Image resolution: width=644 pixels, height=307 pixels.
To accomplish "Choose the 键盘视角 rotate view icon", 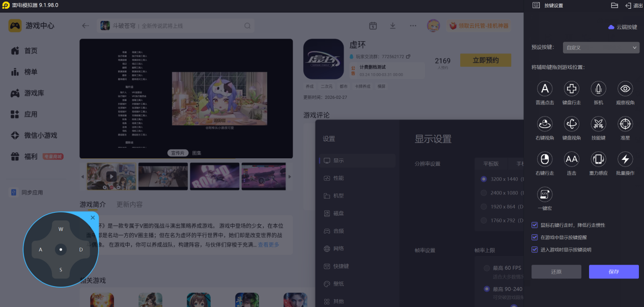I will coord(572,124).
